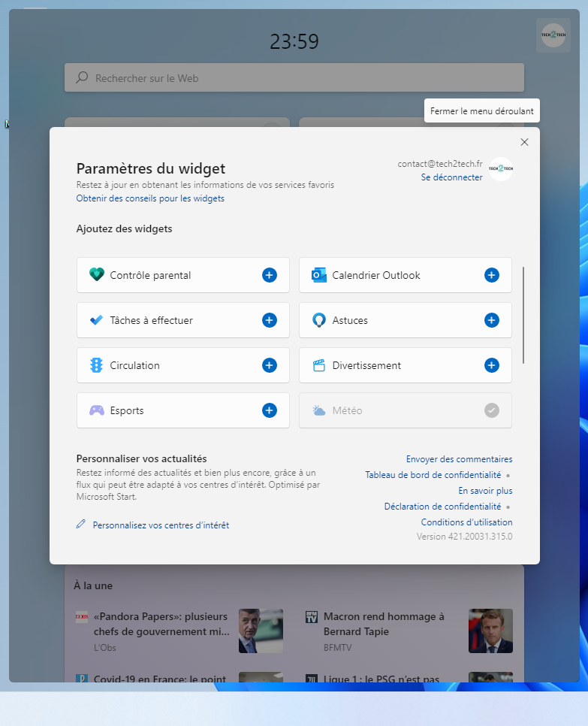Open Personnalisez vos centres d'intérêt
Viewport: 588px width, 726px height.
pos(161,525)
